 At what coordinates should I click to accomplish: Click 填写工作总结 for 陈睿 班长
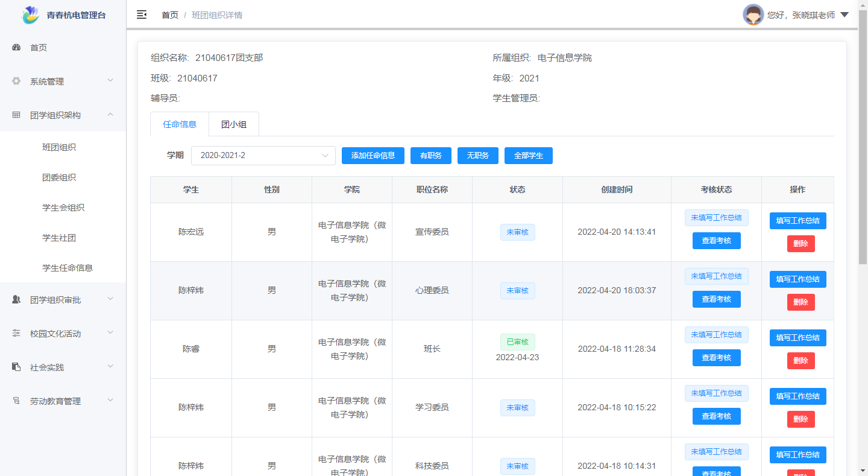point(798,338)
